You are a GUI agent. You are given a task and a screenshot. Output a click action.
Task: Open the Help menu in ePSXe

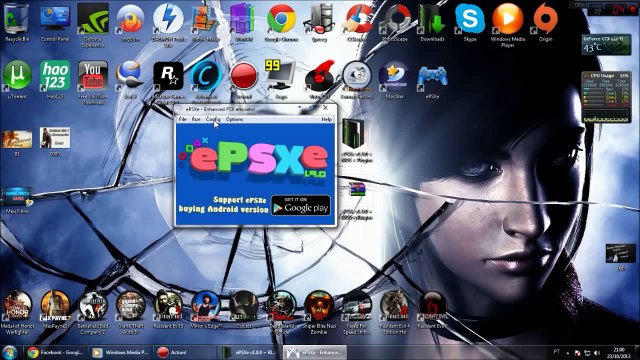tap(327, 120)
